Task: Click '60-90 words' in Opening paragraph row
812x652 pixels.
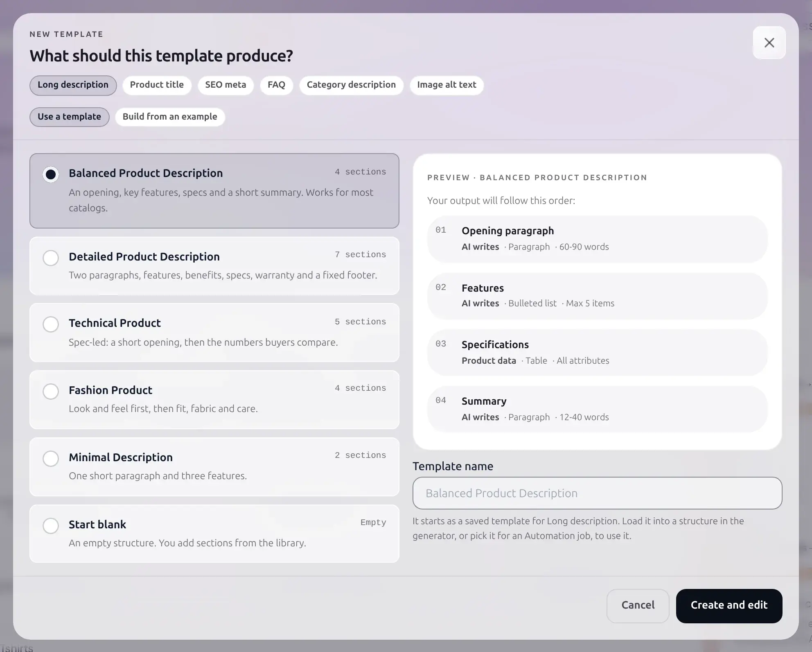Action: click(584, 247)
